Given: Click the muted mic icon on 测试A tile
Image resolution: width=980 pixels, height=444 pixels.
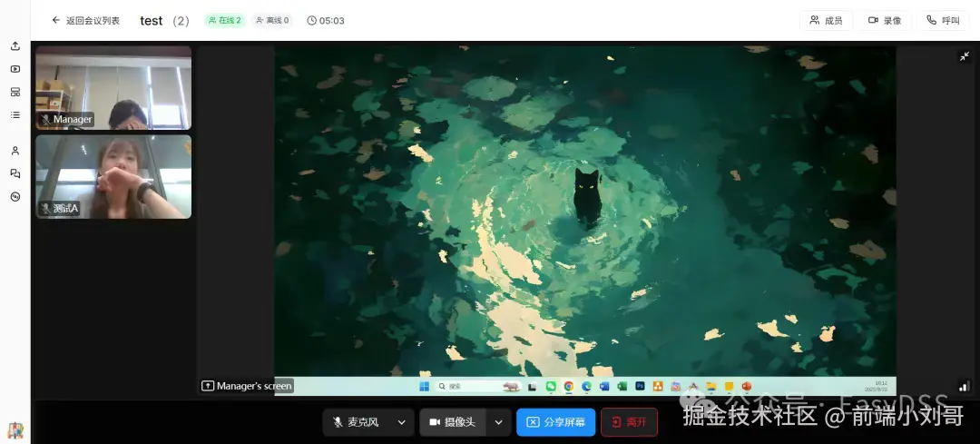Looking at the screenshot, I should click(45, 208).
